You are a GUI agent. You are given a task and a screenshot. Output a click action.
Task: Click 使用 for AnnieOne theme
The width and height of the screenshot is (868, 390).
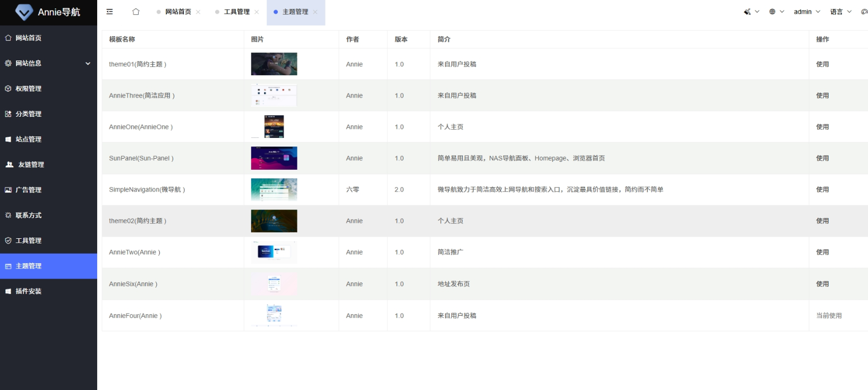click(822, 127)
